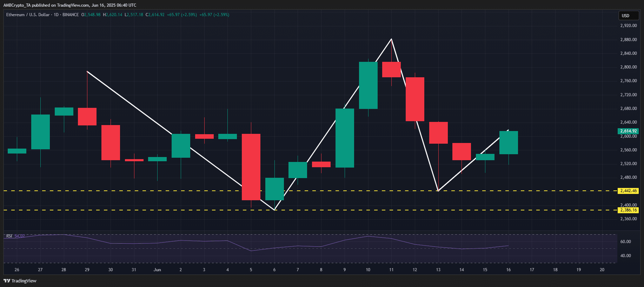
Task: Click the BINANCE exchange name in title
Action: pyautogui.click(x=71, y=15)
